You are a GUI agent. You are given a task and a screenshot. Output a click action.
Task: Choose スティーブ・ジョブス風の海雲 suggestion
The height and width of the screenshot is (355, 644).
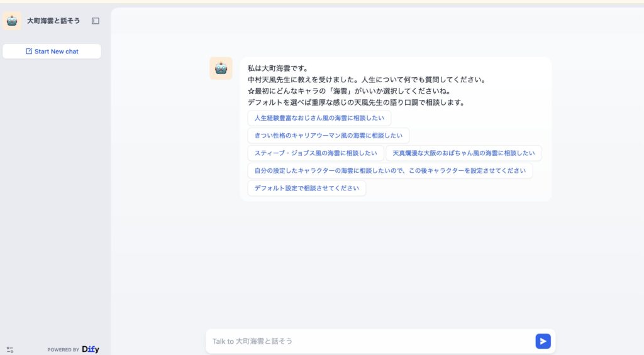tap(316, 153)
